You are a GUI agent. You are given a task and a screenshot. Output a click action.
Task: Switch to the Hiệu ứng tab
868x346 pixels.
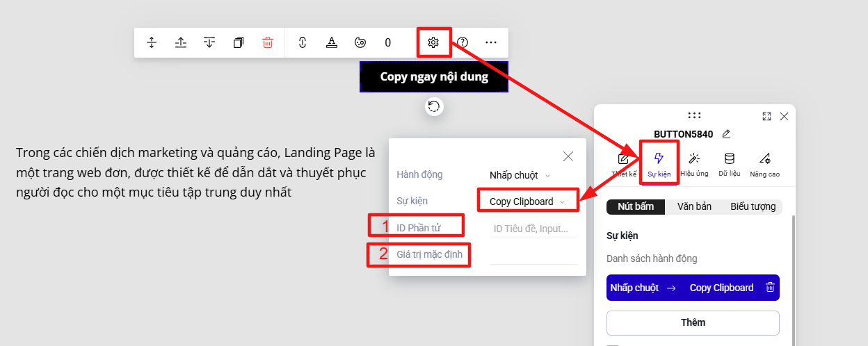pyautogui.click(x=694, y=165)
